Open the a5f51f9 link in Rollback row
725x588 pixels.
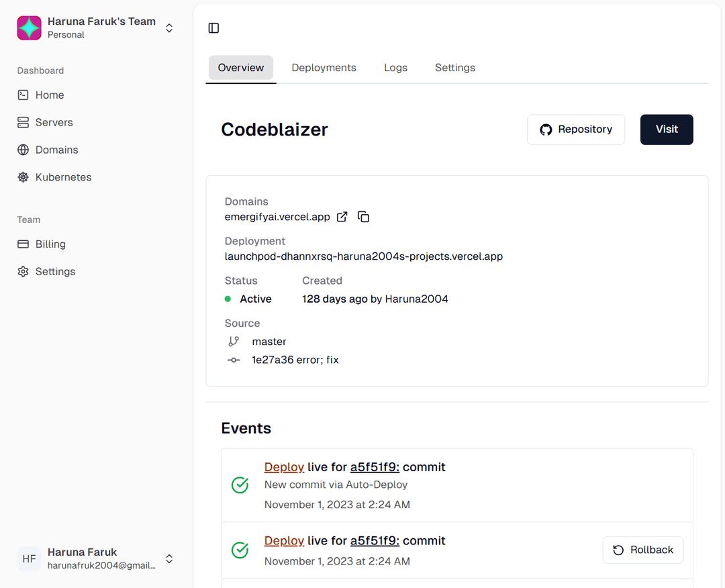click(375, 541)
